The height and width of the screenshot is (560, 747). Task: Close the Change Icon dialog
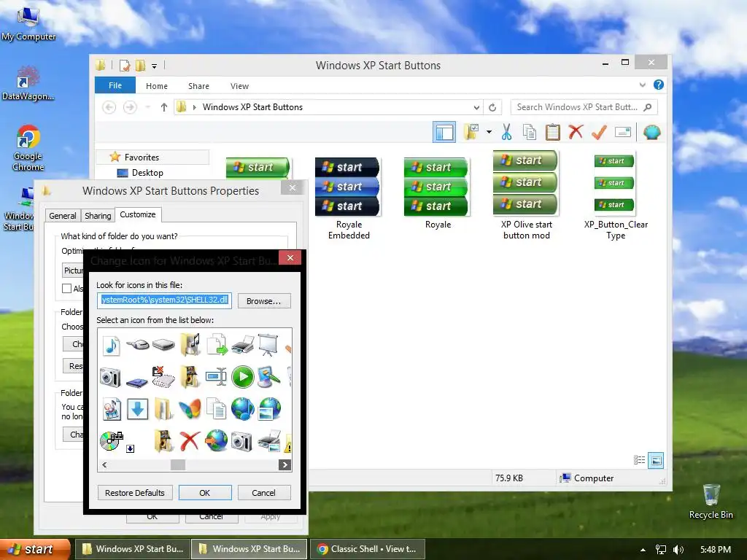tap(290, 257)
